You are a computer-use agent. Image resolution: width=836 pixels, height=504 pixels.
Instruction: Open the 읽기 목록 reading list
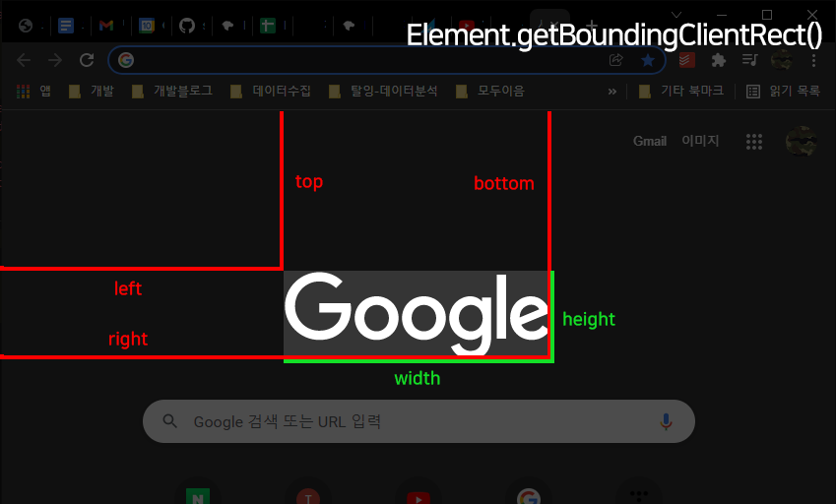[783, 92]
